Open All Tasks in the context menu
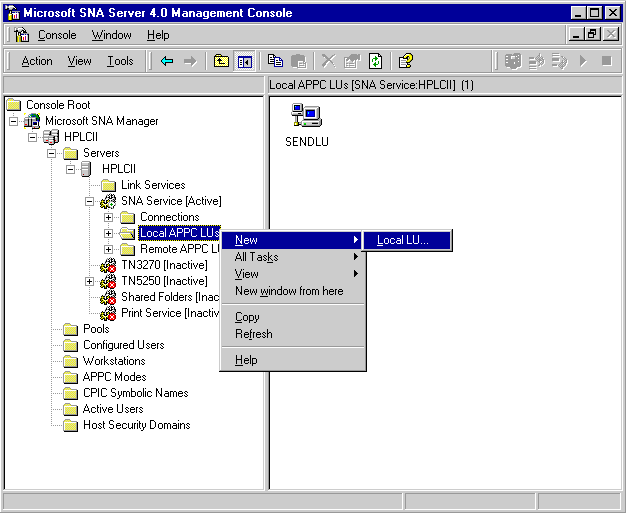626x513 pixels. pos(257,257)
